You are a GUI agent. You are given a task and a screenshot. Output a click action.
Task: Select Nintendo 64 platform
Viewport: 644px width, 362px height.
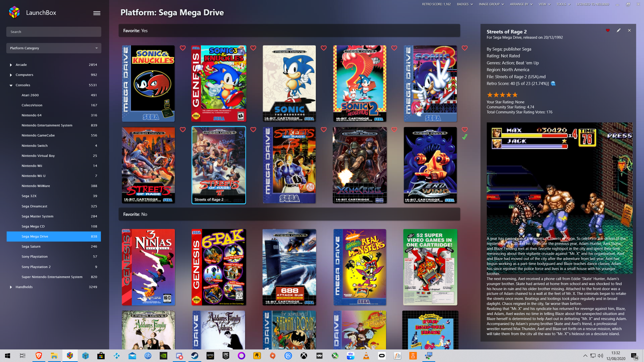coord(54,115)
